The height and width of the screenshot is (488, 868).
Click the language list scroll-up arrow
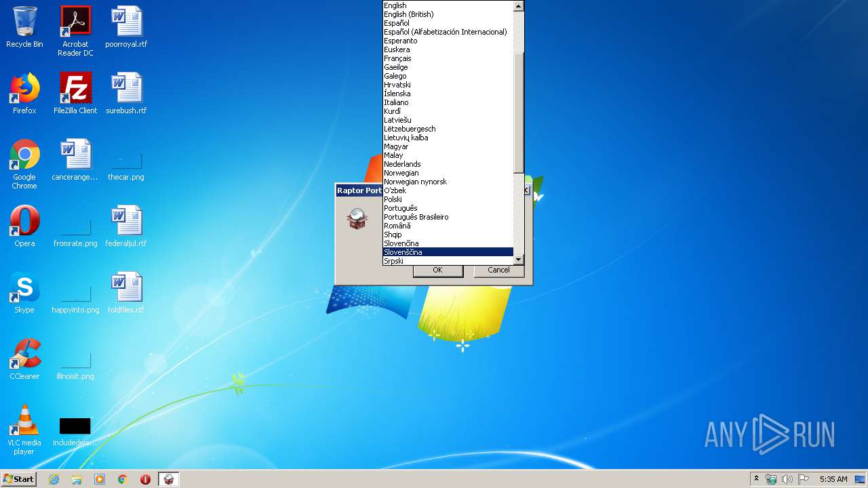pyautogui.click(x=519, y=6)
